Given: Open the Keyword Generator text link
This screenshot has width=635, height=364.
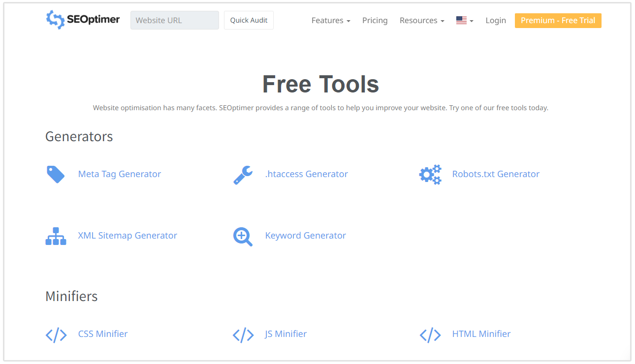Looking at the screenshot, I should pyautogui.click(x=305, y=236).
